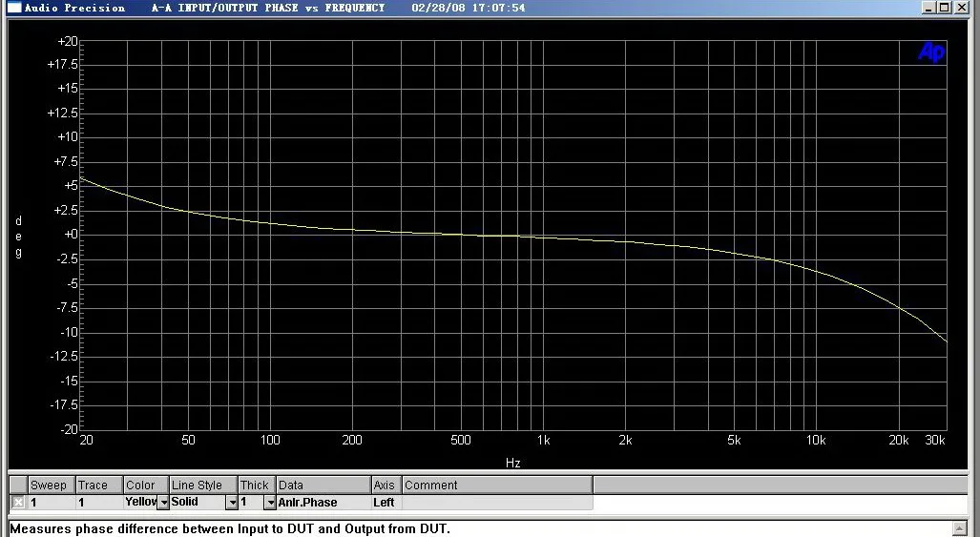Click the Line Style column header
The width and height of the screenshot is (980, 537).
204,485
